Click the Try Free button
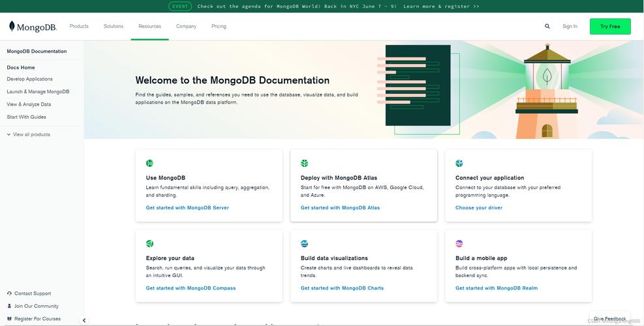Image resolution: width=644 pixels, height=326 pixels. coord(610,26)
